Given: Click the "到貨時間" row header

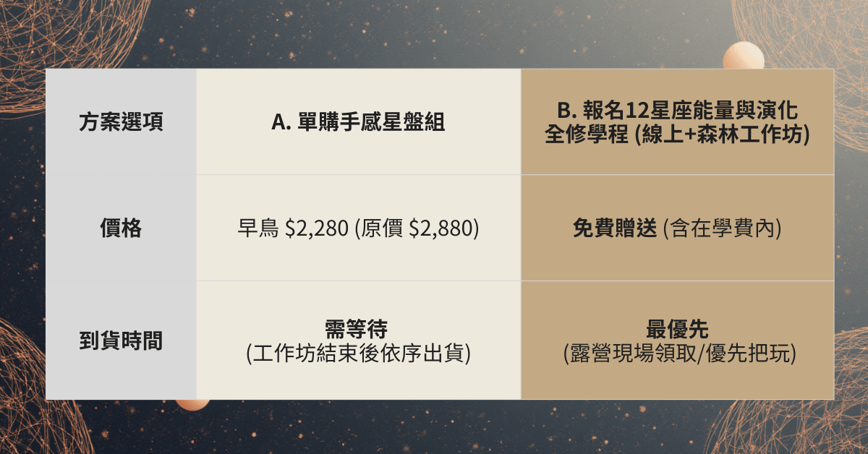Looking at the screenshot, I should [x=121, y=341].
